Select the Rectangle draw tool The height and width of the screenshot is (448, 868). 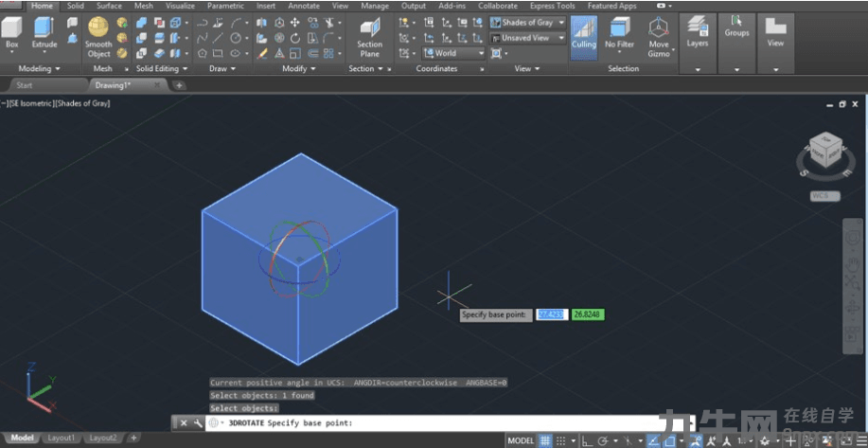click(218, 53)
